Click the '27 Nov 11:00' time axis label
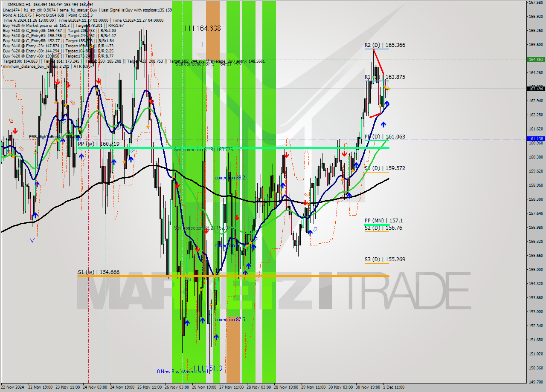This screenshot has width=546, height=392. point(231,387)
